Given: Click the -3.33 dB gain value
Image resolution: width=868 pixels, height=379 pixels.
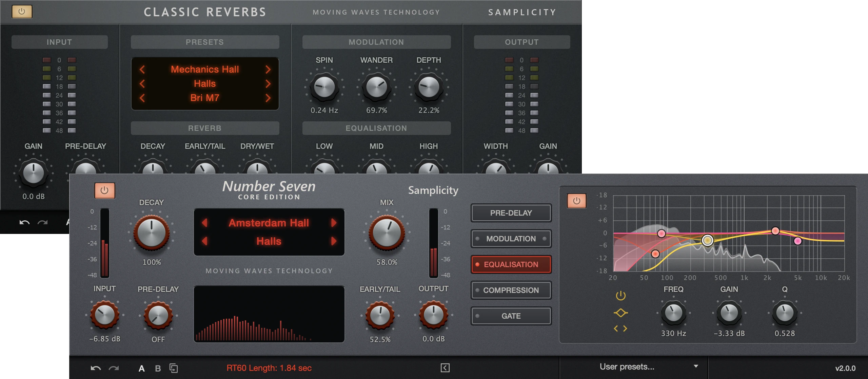Looking at the screenshot, I should 729,333.
